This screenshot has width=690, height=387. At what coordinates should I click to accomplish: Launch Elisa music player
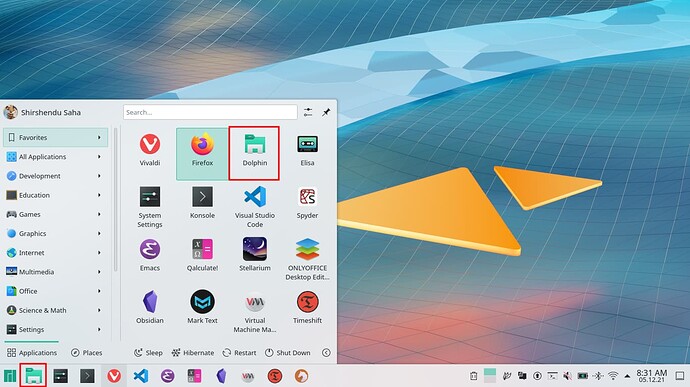(x=307, y=151)
